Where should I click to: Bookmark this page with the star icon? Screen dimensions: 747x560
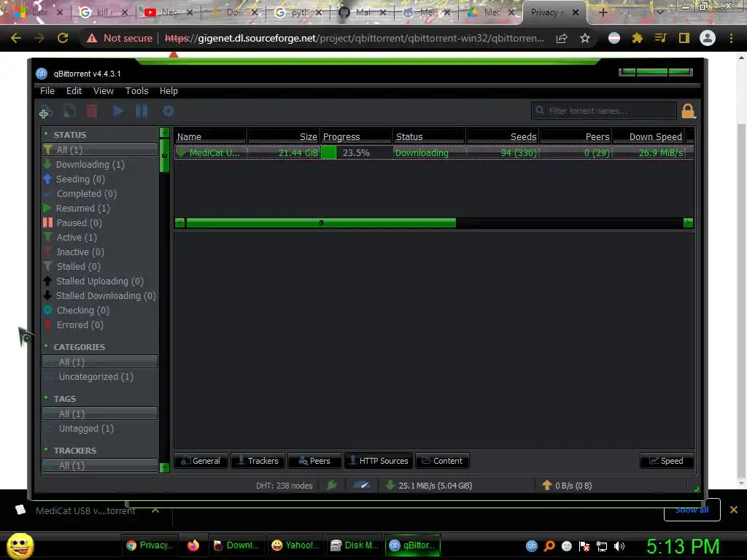tap(585, 38)
